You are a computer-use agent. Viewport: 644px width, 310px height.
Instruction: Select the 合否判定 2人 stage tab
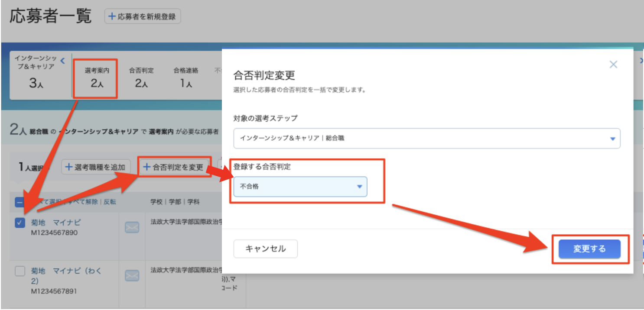(x=141, y=78)
